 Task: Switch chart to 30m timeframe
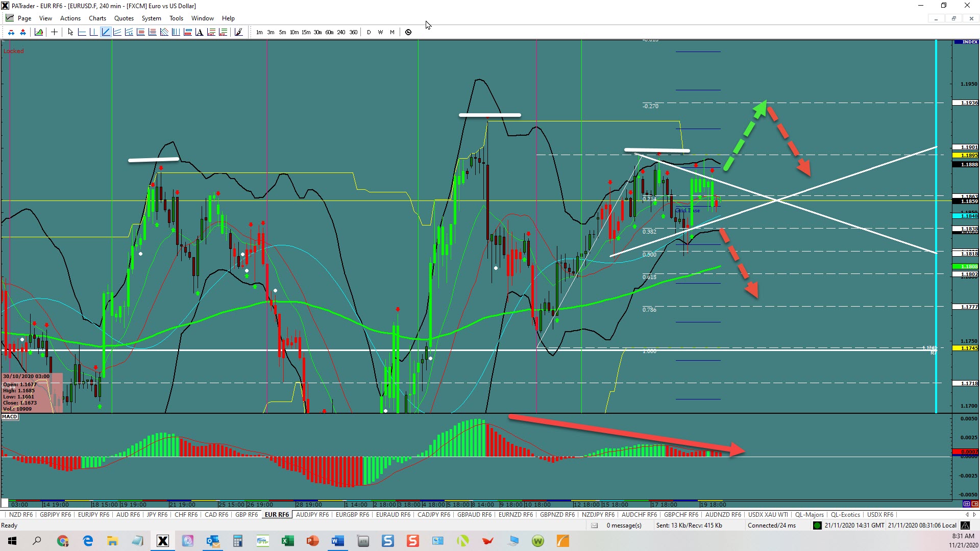click(317, 32)
